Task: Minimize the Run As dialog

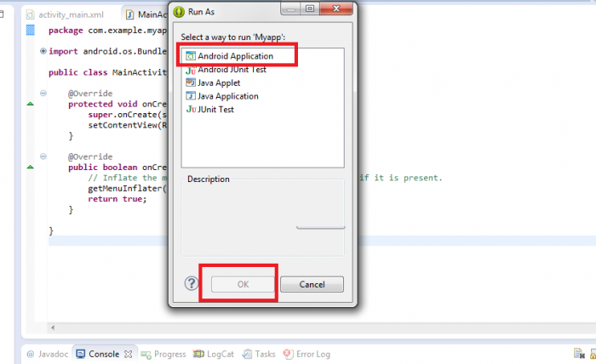Action: pos(291,9)
